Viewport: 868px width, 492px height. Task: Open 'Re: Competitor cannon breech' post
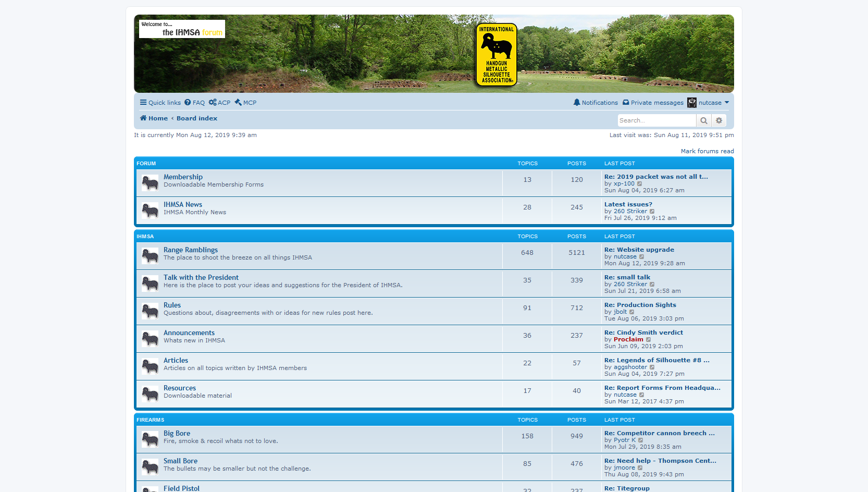[x=660, y=433]
